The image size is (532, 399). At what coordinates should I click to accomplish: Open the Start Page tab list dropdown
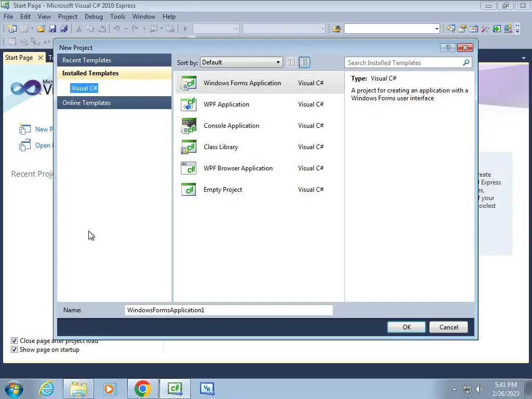pyautogui.click(x=524, y=58)
